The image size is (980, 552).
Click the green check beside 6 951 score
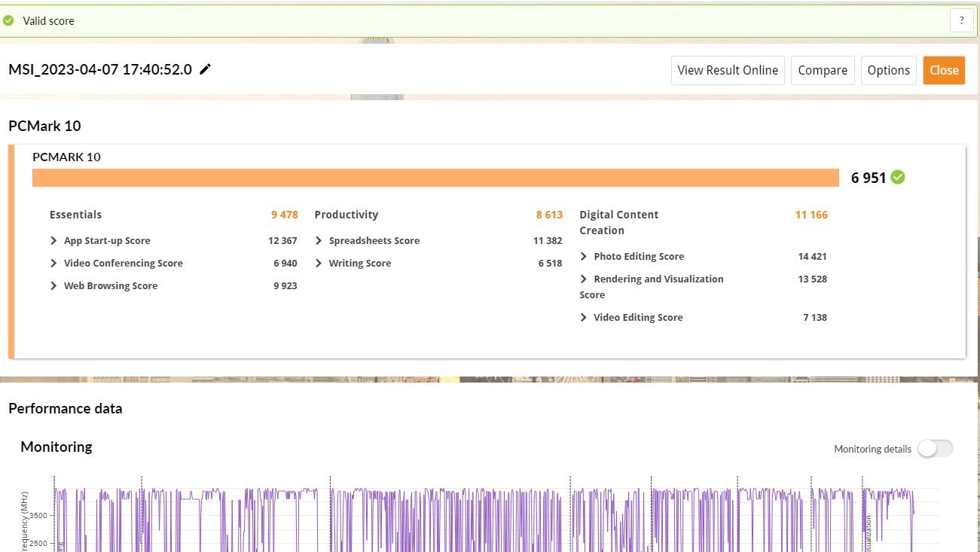click(897, 178)
